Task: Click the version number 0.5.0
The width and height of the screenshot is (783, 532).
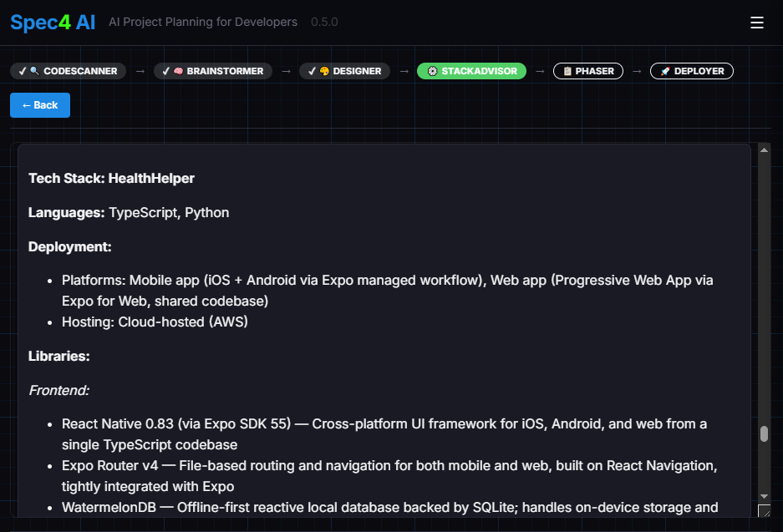Action: point(324,22)
